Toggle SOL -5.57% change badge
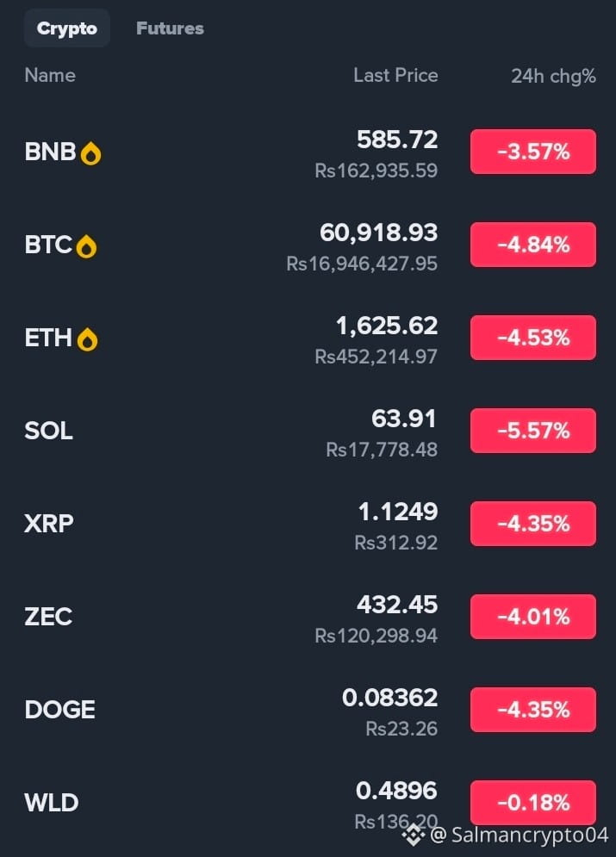The height and width of the screenshot is (857, 616). [x=533, y=431]
